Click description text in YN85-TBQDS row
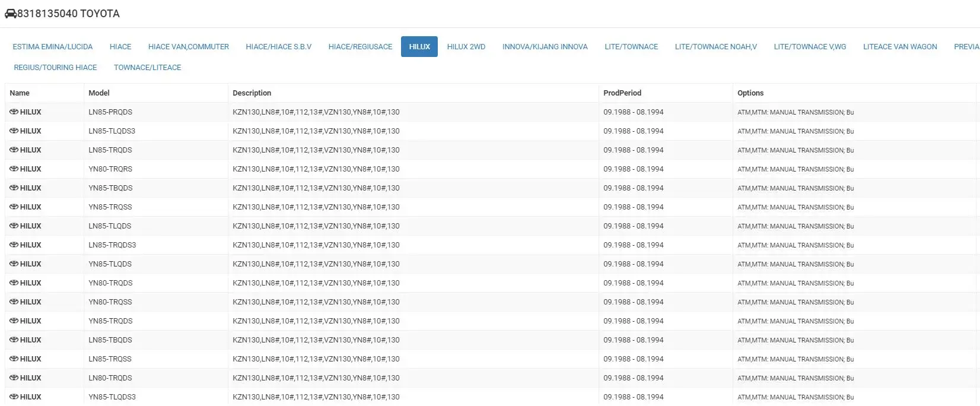This screenshot has width=980, height=406. pos(316,188)
